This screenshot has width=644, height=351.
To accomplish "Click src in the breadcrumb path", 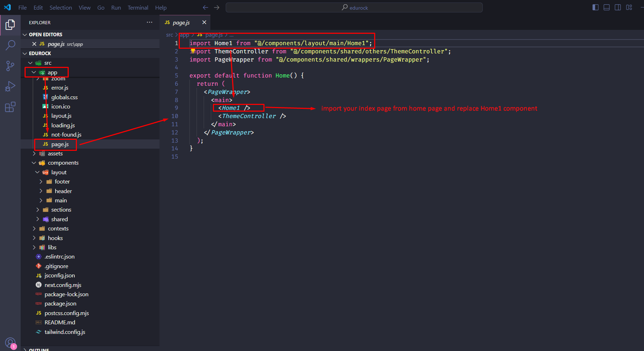I will (x=169, y=35).
